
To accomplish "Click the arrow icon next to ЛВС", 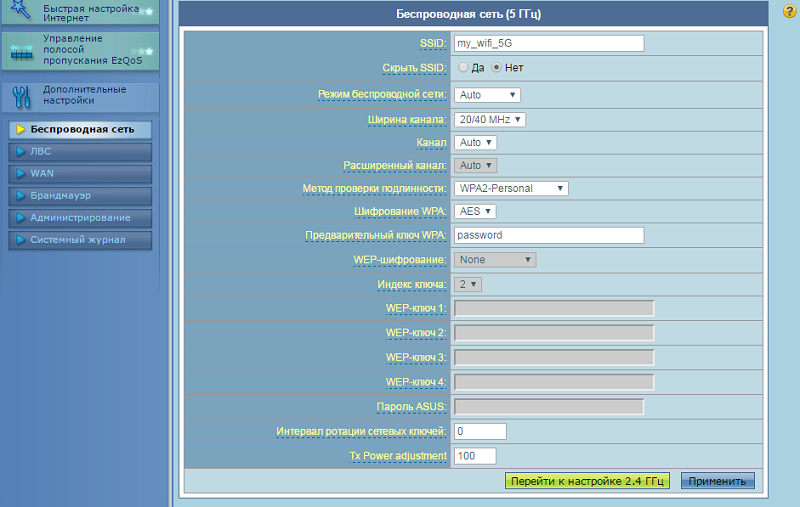I will [20, 152].
